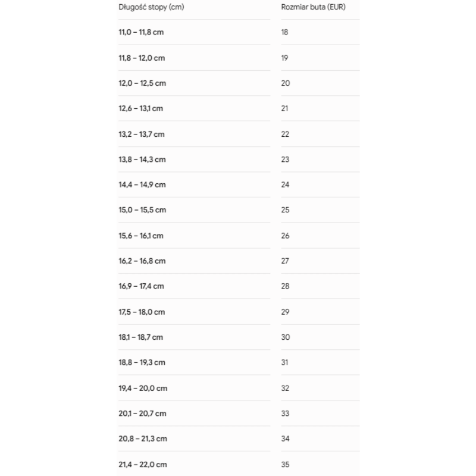476x476 pixels.
Task: Click the 'Rozmiar buta (EUR)' column header
Action: click(x=314, y=7)
